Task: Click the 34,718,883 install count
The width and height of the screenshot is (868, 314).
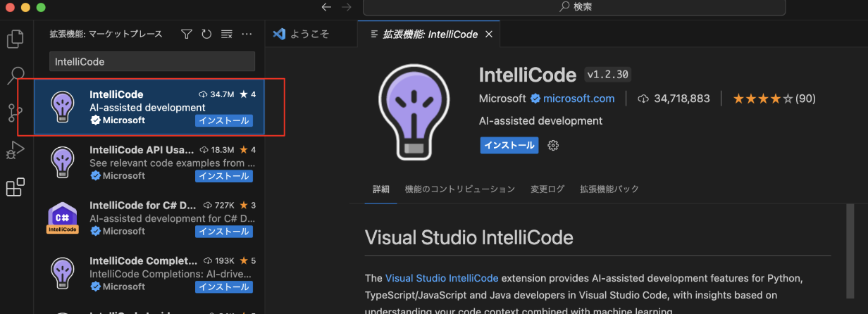Action: click(x=674, y=99)
